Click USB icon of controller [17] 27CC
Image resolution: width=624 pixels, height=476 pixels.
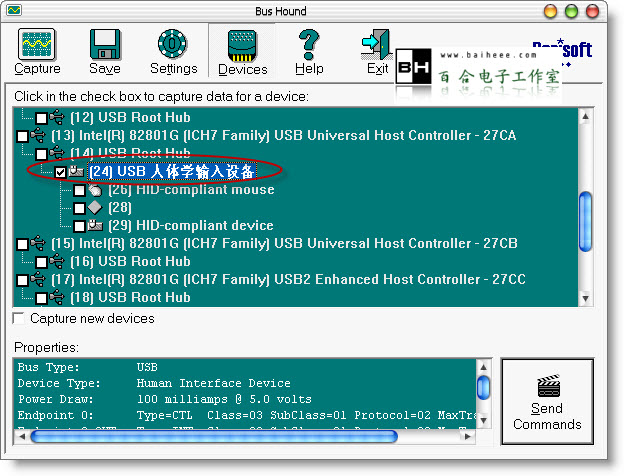pos(38,279)
